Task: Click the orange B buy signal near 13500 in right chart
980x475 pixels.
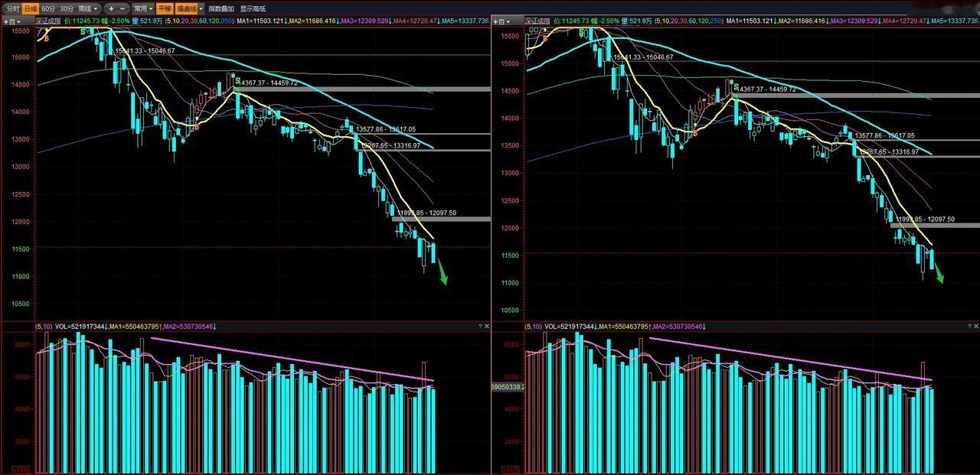Action: 695,133
